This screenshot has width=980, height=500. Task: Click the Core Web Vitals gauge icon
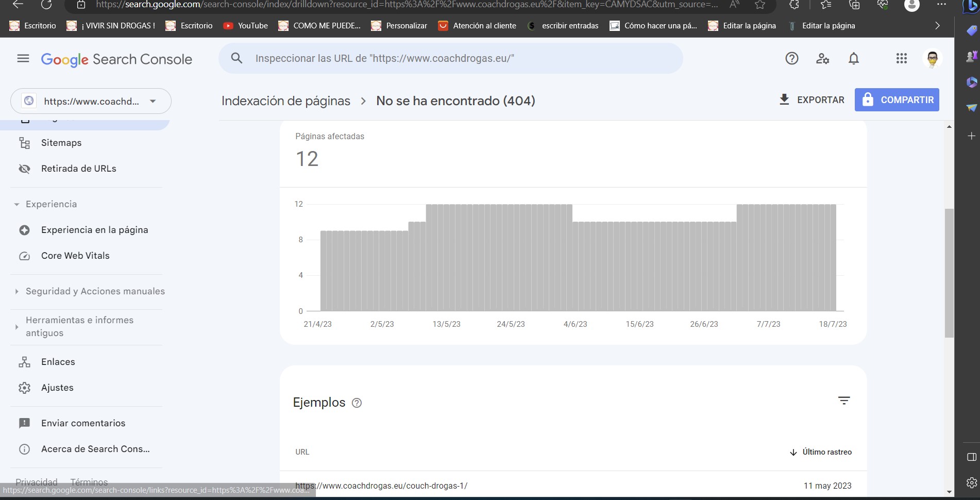pyautogui.click(x=24, y=256)
